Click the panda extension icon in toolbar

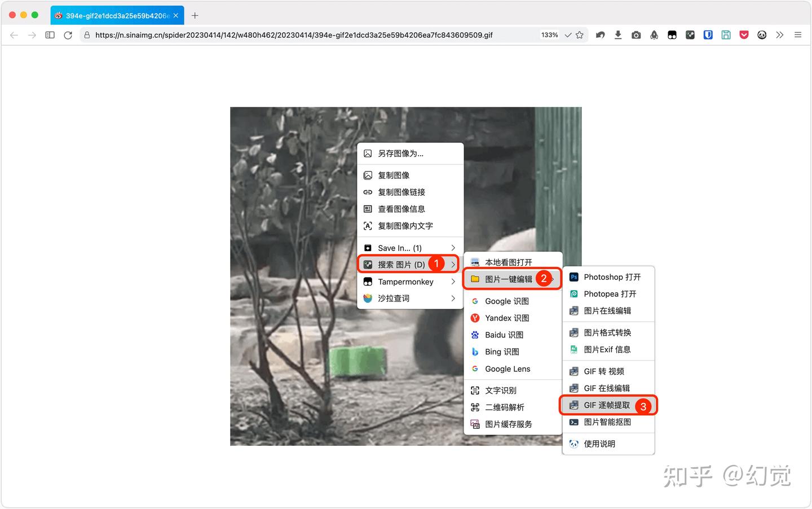[762, 34]
